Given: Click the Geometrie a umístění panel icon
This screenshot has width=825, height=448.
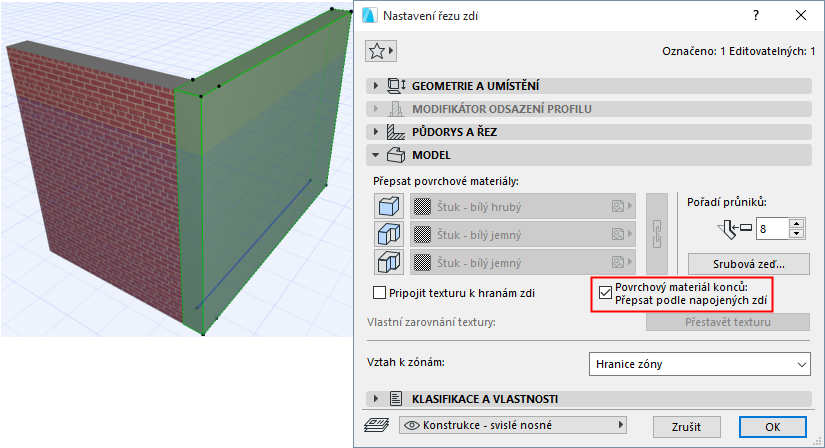Looking at the screenshot, I should [x=396, y=86].
